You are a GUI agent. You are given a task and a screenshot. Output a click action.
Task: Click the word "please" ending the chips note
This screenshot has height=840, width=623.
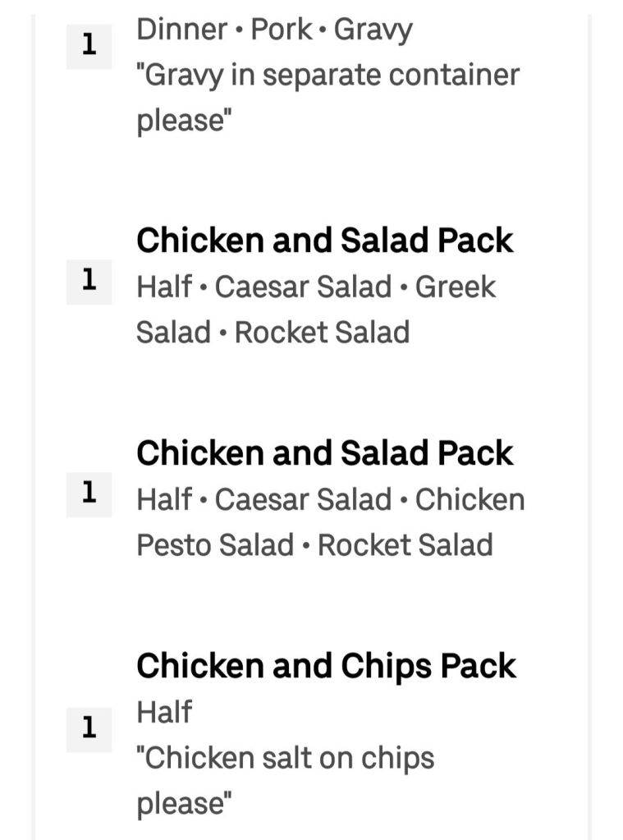pos(185,804)
